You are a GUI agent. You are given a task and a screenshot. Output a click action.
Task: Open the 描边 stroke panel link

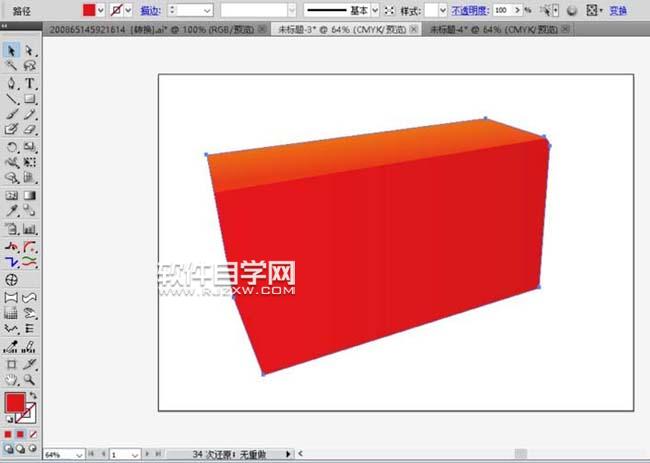coord(151,10)
